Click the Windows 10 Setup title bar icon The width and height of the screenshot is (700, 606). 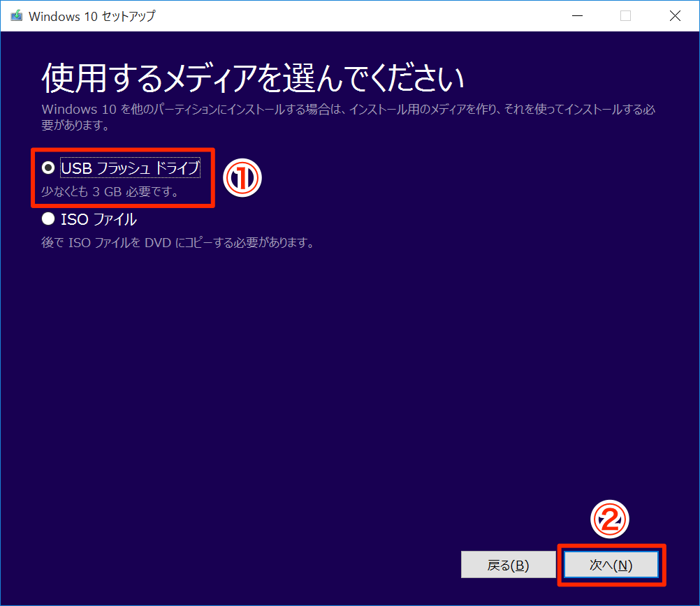(x=17, y=16)
